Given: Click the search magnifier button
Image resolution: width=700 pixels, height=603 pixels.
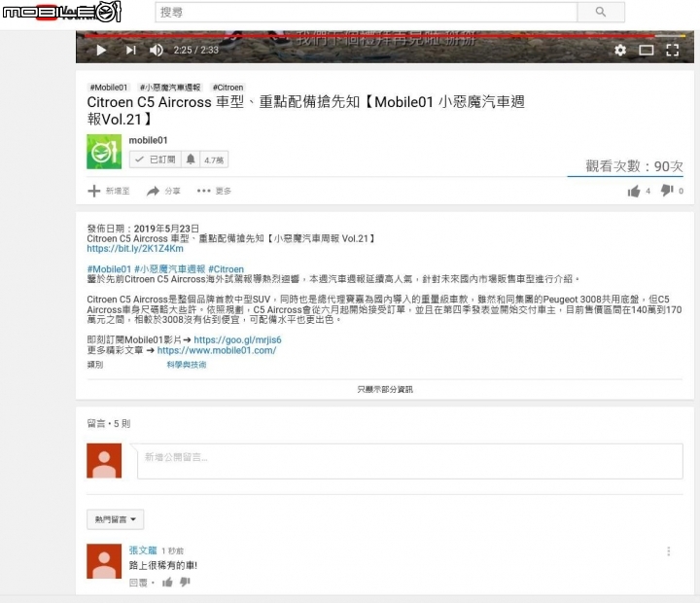Looking at the screenshot, I should click(601, 12).
